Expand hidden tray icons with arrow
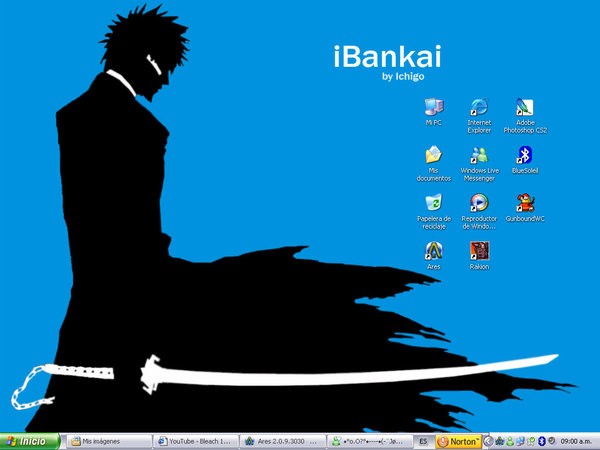The image size is (600, 450). [x=488, y=441]
